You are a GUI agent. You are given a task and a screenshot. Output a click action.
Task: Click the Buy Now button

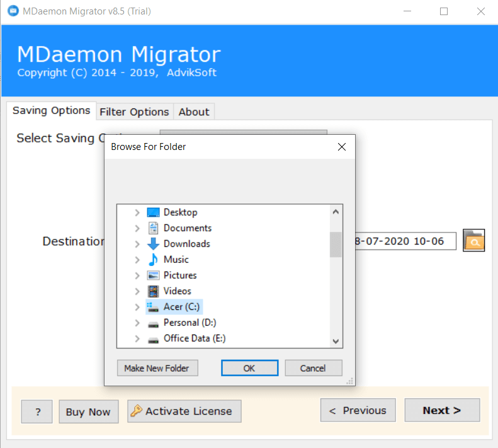pyautogui.click(x=89, y=411)
